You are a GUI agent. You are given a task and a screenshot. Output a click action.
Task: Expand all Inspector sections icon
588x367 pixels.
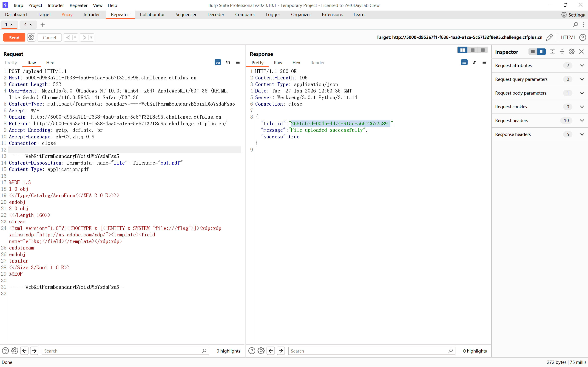coord(552,51)
